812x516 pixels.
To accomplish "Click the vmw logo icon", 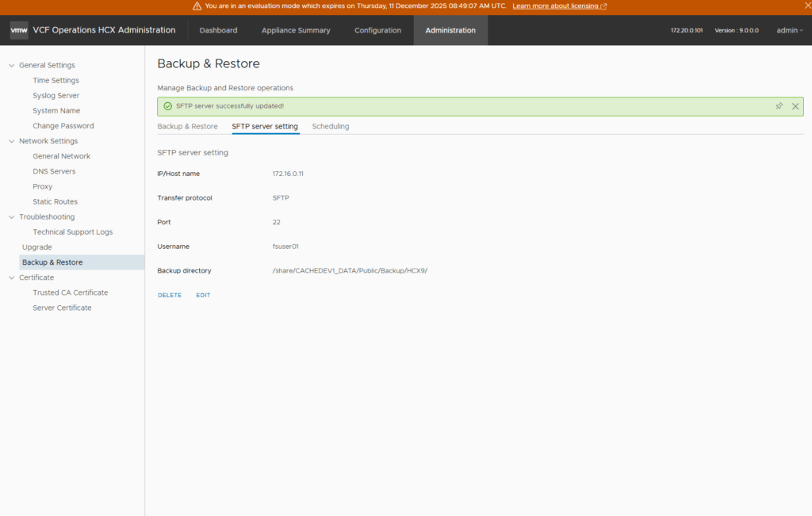I will [x=19, y=30].
